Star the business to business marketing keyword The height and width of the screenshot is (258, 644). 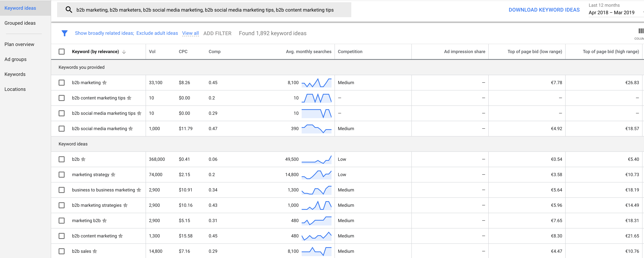(x=139, y=190)
